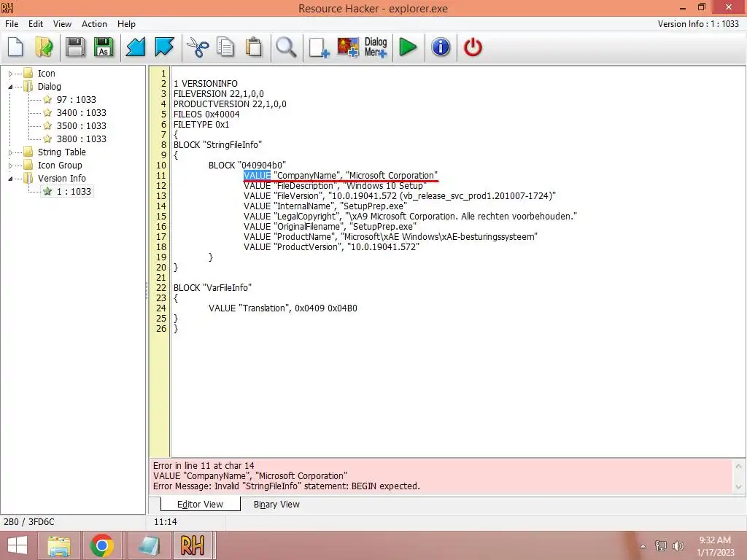The image size is (747, 560).
Task: Click the volume speaker tray icon
Action: pos(678,545)
